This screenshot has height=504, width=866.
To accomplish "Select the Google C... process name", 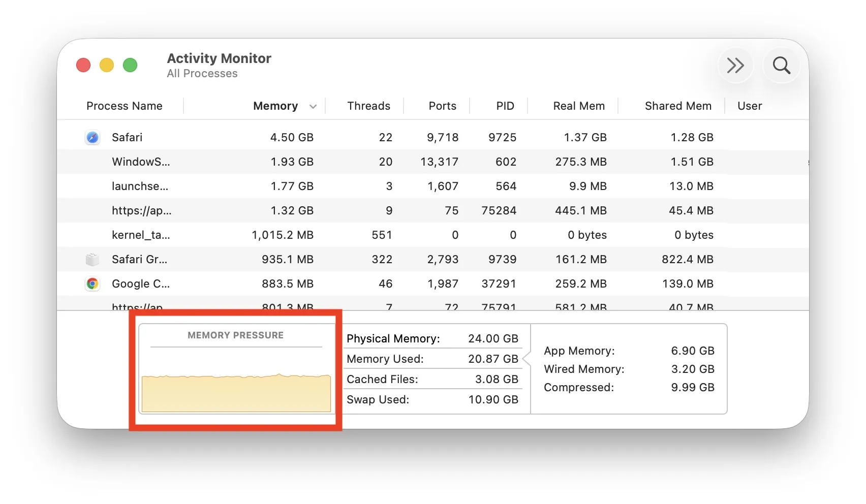I will 141,283.
